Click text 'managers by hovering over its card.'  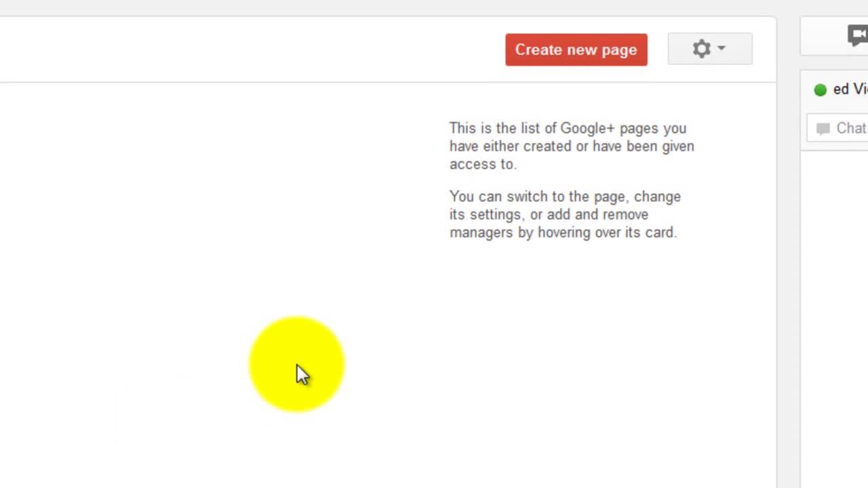click(x=563, y=232)
